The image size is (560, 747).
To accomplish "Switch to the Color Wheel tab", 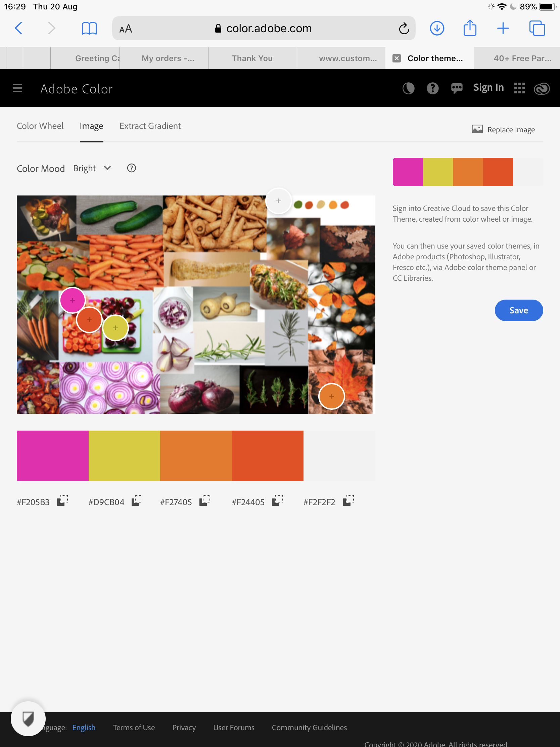I will (x=40, y=126).
